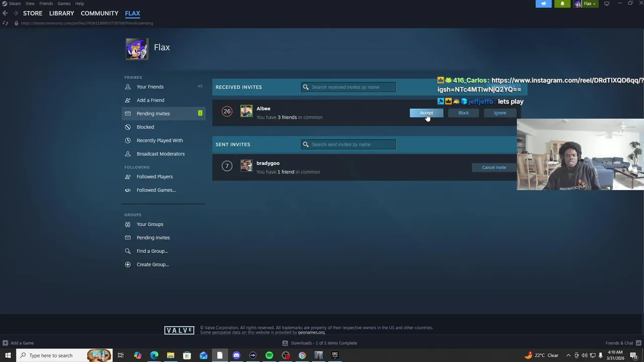Screen dimensions: 644x362
Task: Open Discord from the taskbar
Action: [236, 355]
